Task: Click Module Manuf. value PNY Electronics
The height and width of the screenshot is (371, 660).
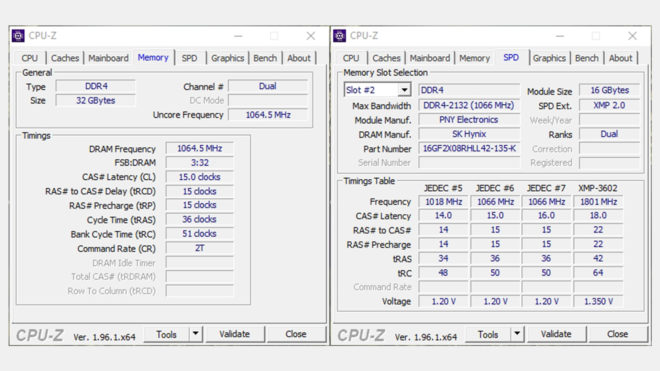Action: tap(469, 120)
